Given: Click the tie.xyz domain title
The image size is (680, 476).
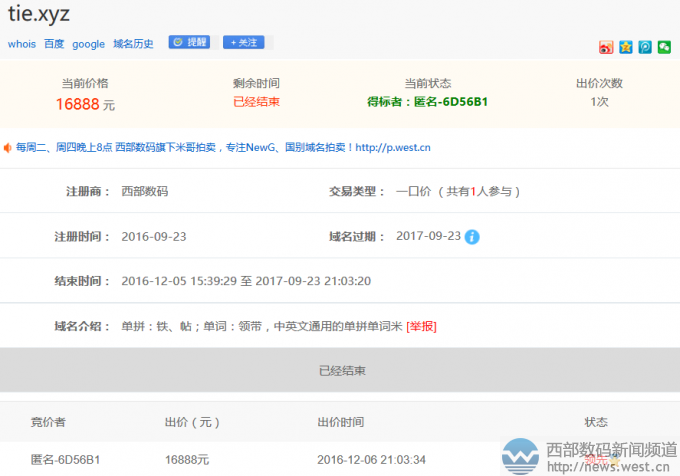Looking at the screenshot, I should [x=39, y=14].
